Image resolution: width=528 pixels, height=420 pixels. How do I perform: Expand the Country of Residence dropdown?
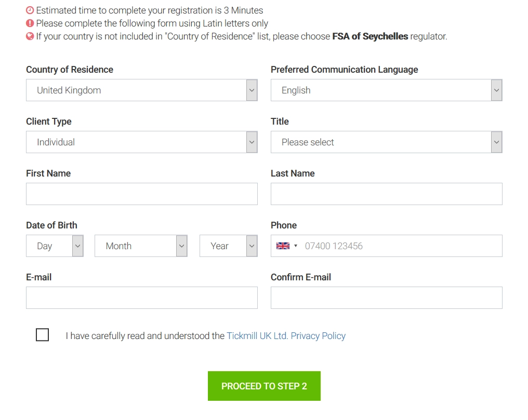252,90
